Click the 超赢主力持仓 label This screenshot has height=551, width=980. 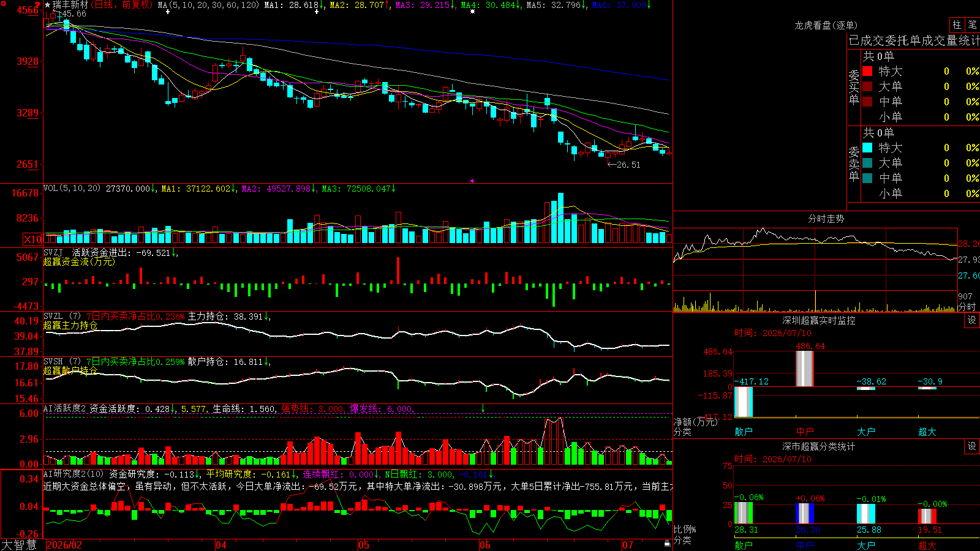pyautogui.click(x=70, y=325)
